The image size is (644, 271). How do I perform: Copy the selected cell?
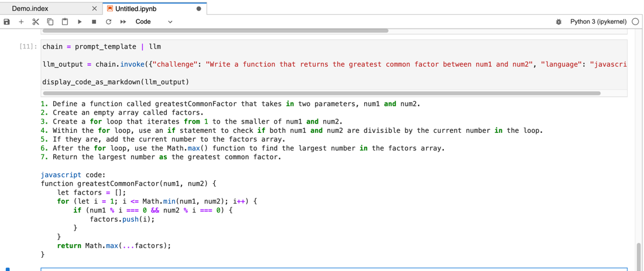click(50, 22)
